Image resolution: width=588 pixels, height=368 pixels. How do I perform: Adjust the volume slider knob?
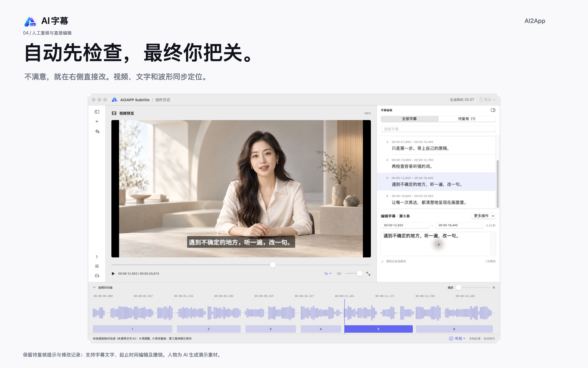coord(360,273)
